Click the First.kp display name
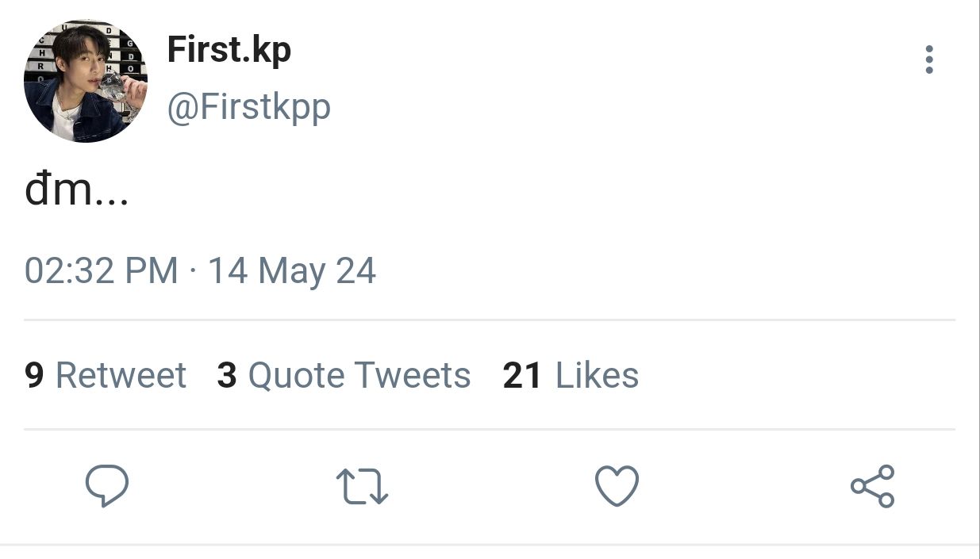This screenshot has height=559, width=980. tap(229, 50)
